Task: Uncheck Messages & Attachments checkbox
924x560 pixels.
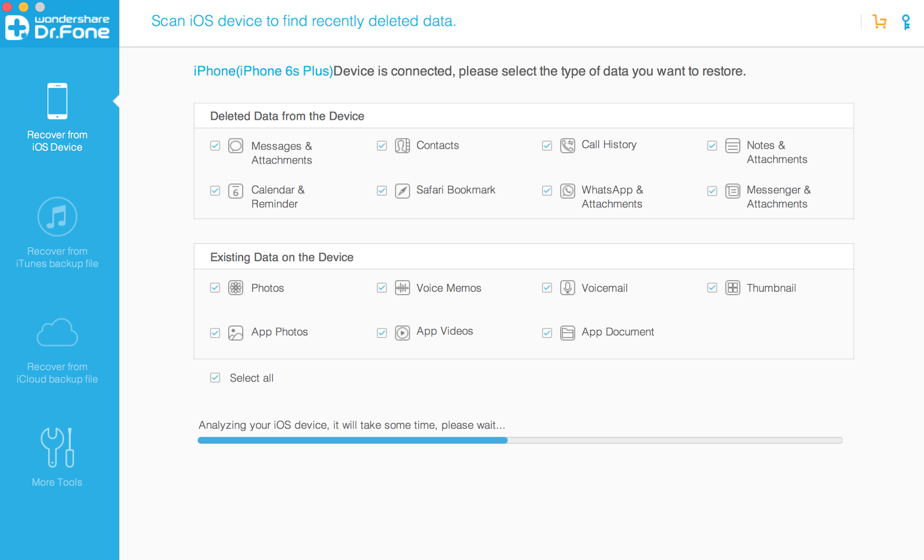Action: click(215, 145)
